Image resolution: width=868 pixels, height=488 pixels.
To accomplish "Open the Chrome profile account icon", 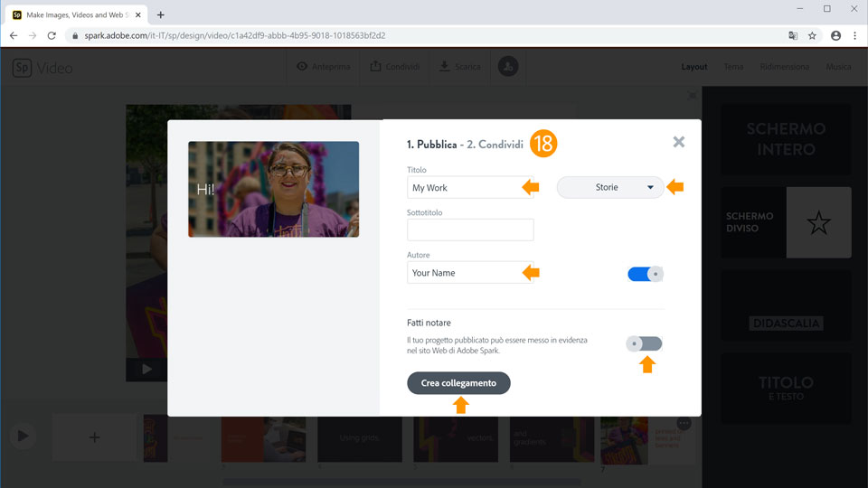I will (835, 35).
